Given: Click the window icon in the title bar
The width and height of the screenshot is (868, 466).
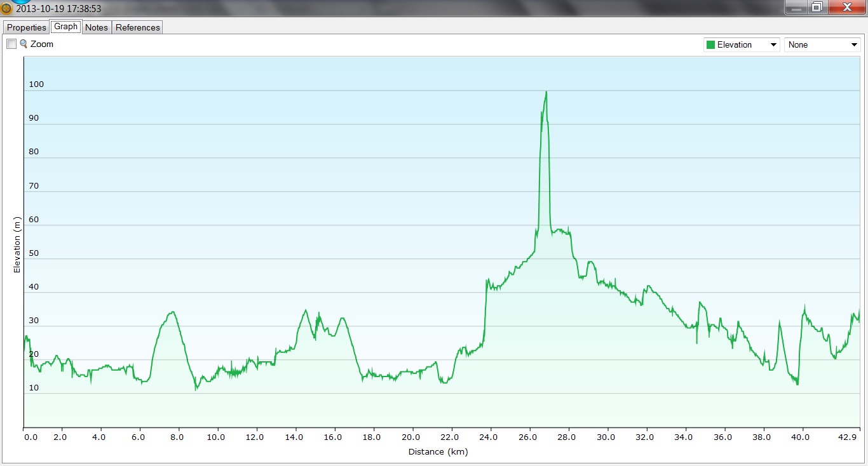Looking at the screenshot, I should click(6, 9).
